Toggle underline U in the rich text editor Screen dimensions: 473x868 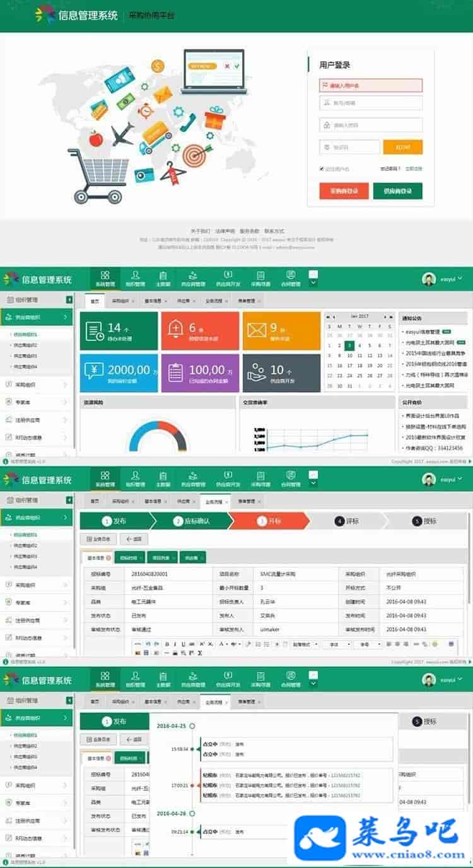(182, 644)
